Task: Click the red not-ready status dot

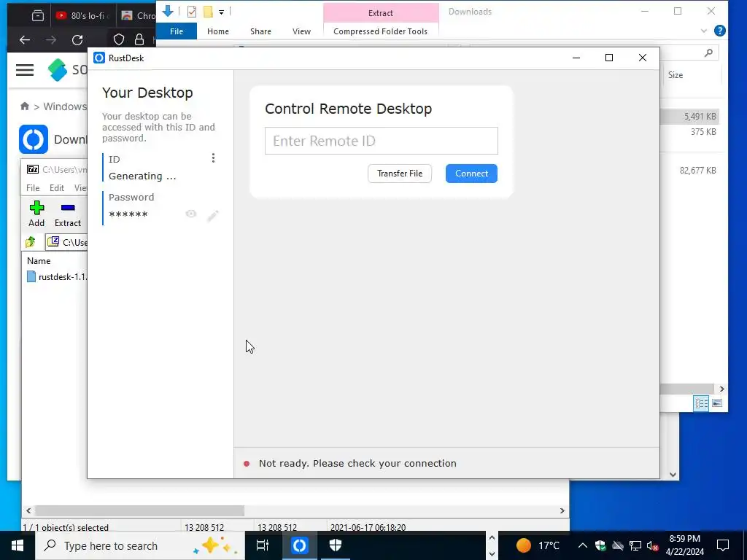Action: 247,463
